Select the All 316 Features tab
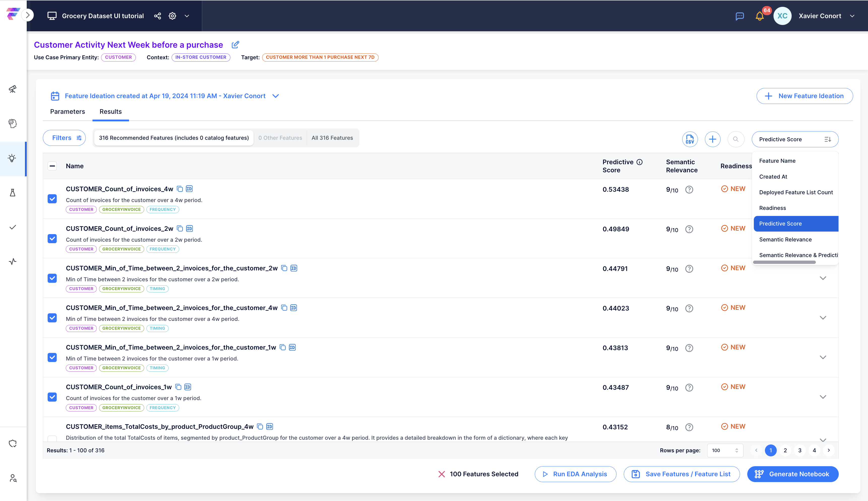 [x=332, y=138]
